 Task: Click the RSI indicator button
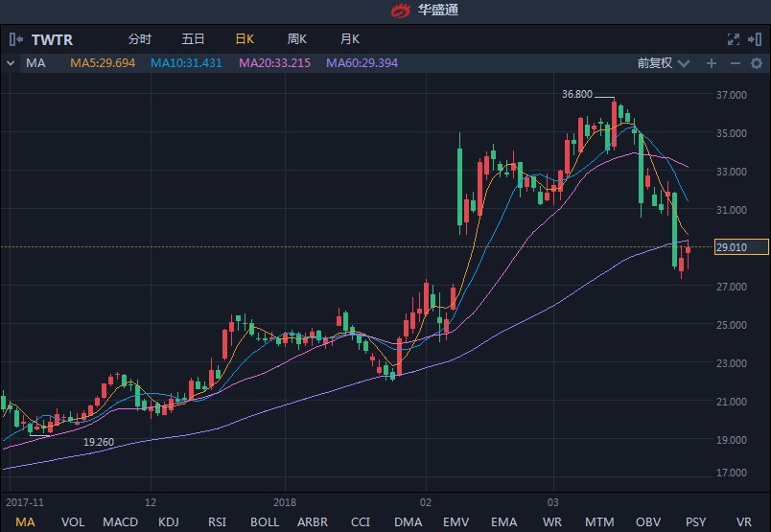pyautogui.click(x=217, y=521)
